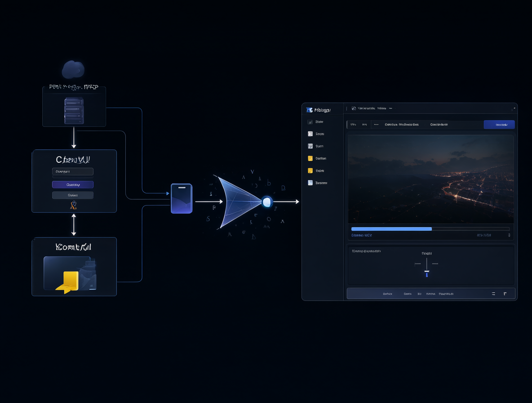The image size is (532, 403).
Task: Click the blue translucent cone graphic
Action: point(239,201)
